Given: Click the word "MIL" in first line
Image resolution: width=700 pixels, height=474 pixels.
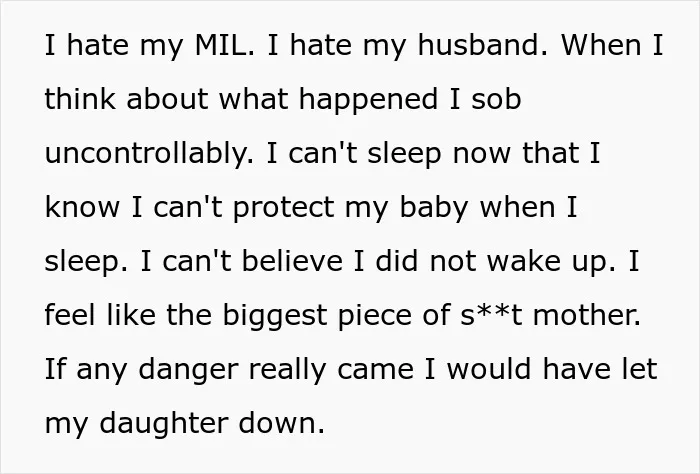Looking at the screenshot, I should pos(220,45).
